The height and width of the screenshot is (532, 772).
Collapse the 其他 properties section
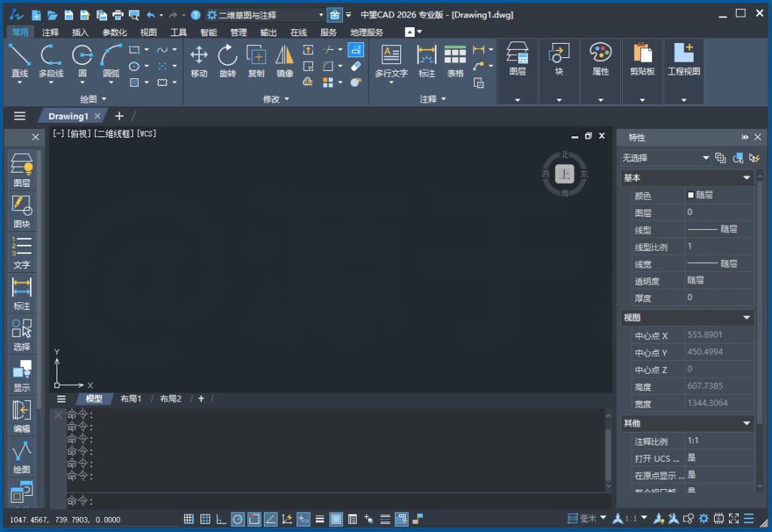746,423
